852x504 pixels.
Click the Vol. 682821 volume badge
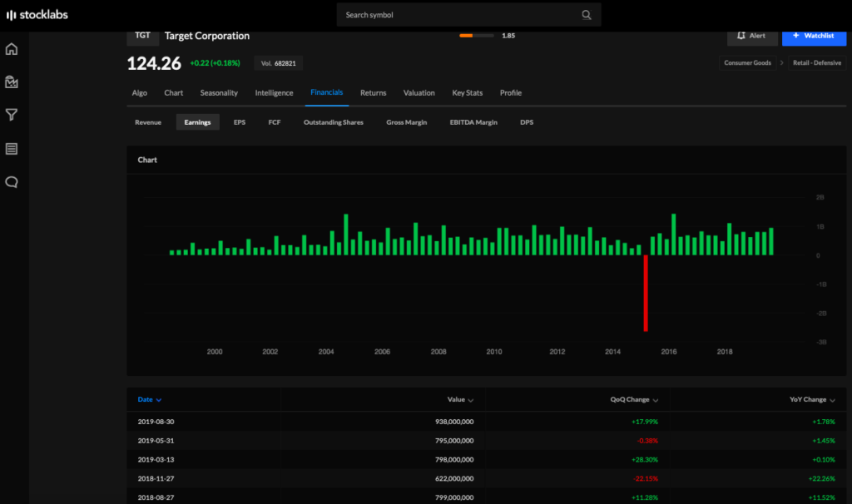[278, 63]
